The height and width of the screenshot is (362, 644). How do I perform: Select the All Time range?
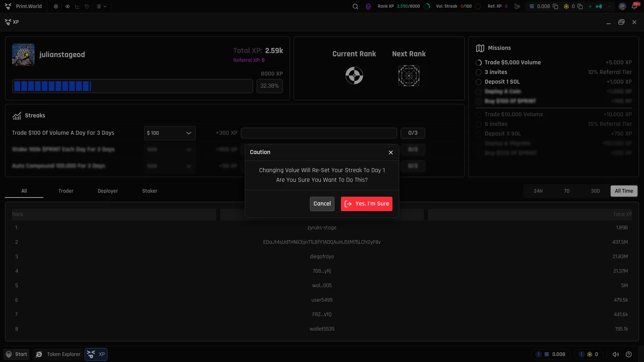(x=624, y=191)
